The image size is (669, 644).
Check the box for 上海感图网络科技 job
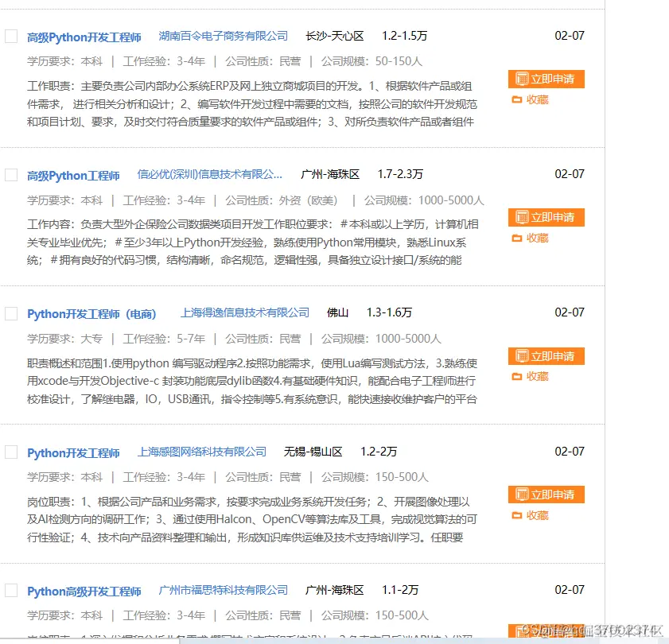(11, 452)
